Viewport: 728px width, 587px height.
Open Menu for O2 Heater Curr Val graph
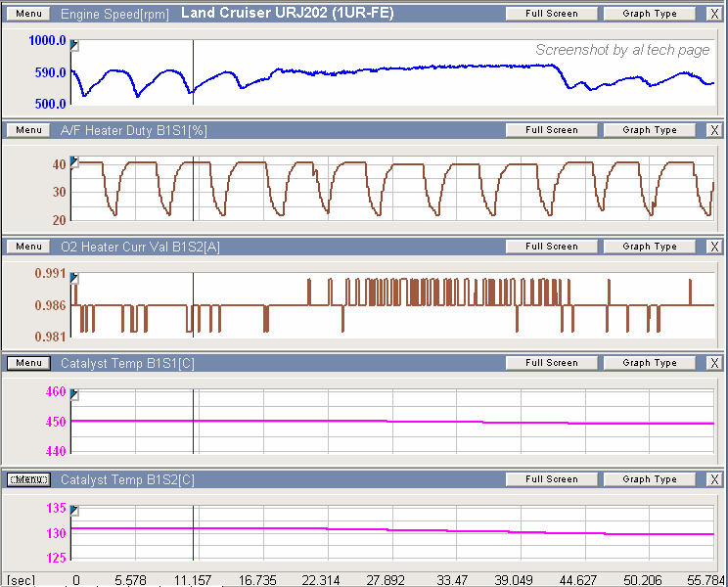click(x=28, y=247)
